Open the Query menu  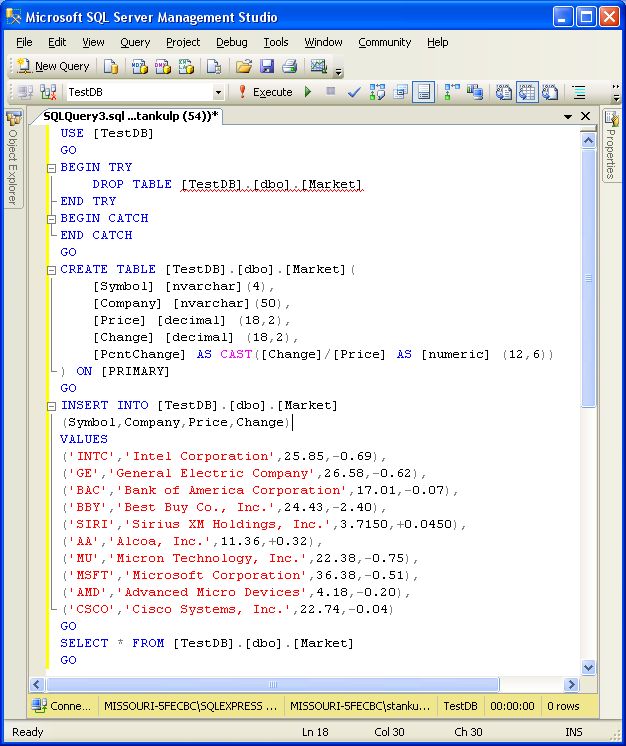pos(135,42)
